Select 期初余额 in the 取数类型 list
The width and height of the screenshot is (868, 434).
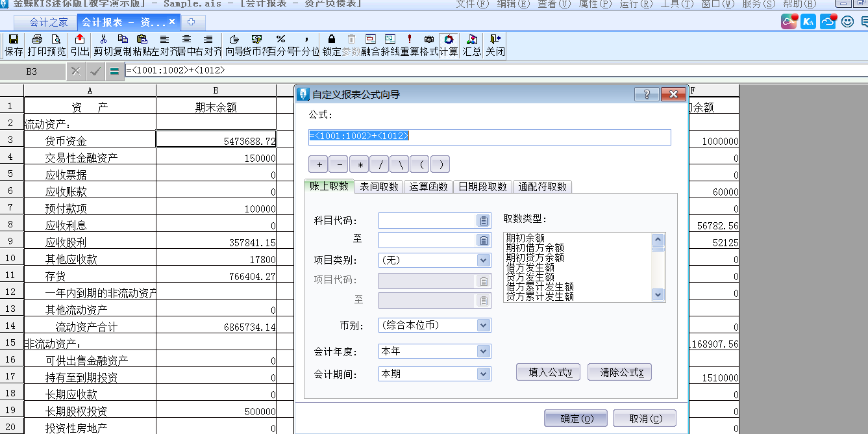[x=525, y=238]
